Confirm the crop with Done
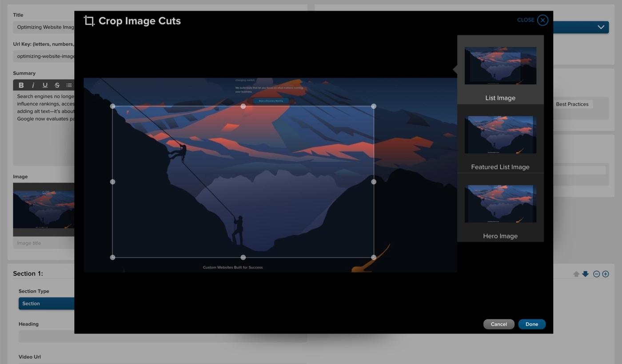622x364 pixels. (531, 324)
